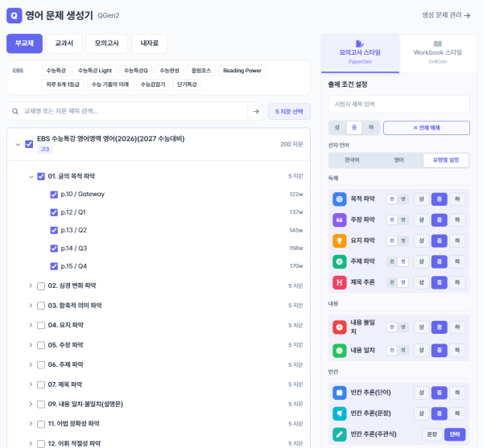This screenshot has height=448, width=483.
Task: Click the 주장 파악 quote icon
Action: pos(340,220)
